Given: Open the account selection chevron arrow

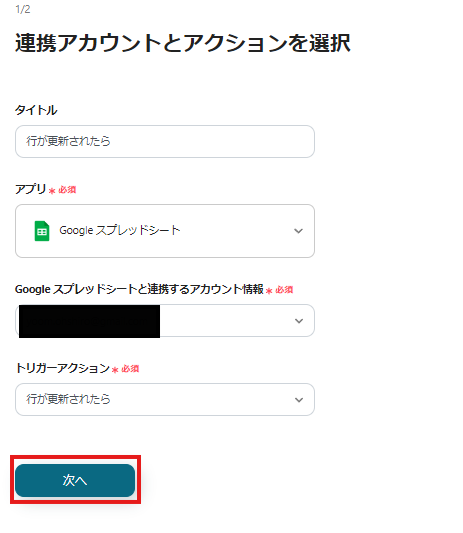Looking at the screenshot, I should click(x=299, y=321).
